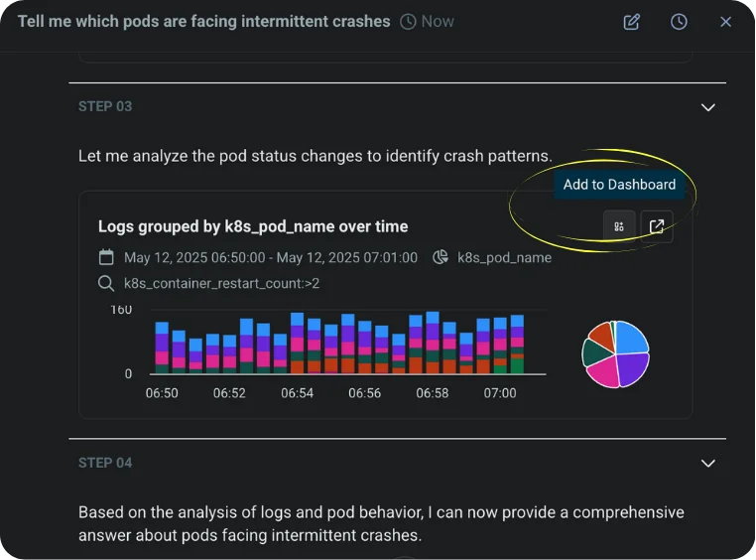Click the clock icon next to Now

point(408,22)
